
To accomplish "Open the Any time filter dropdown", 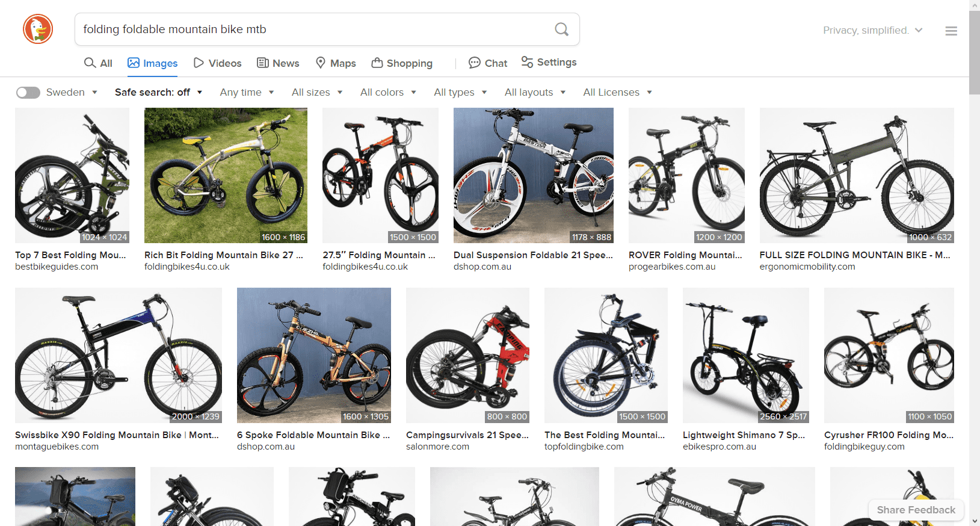I will [x=247, y=92].
